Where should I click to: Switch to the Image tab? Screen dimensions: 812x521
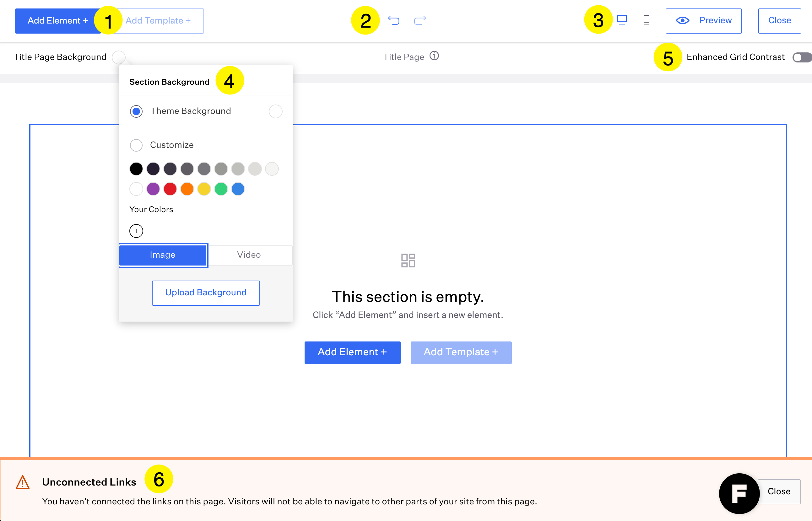coord(163,255)
